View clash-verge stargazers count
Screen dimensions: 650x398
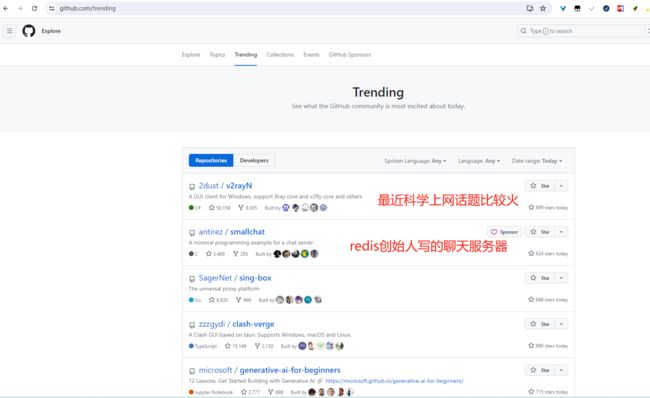pyautogui.click(x=235, y=346)
